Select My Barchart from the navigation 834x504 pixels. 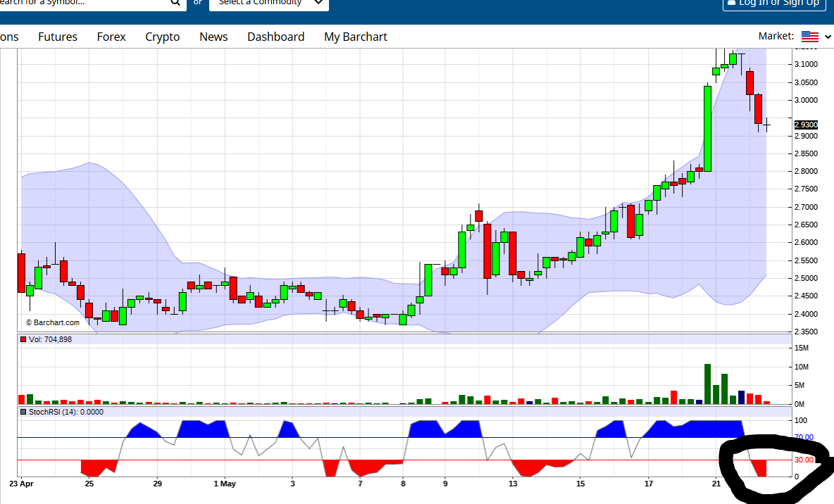pos(355,37)
